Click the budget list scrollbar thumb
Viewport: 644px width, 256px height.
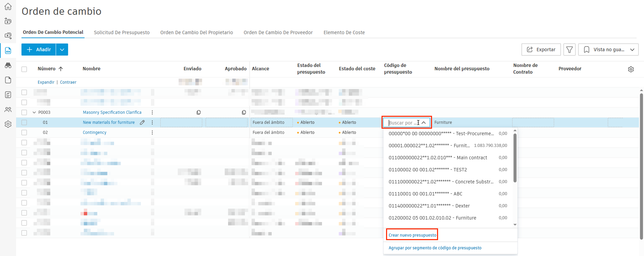pos(515,158)
